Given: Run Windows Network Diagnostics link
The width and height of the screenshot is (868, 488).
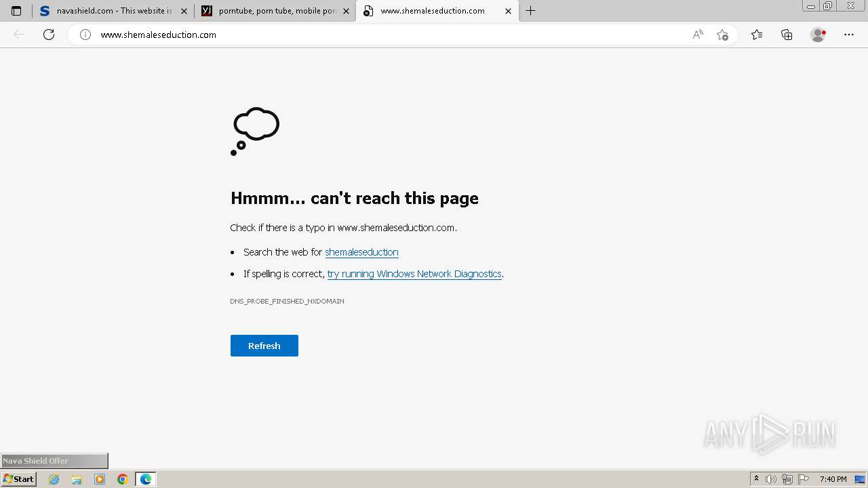Looking at the screenshot, I should pos(414,274).
